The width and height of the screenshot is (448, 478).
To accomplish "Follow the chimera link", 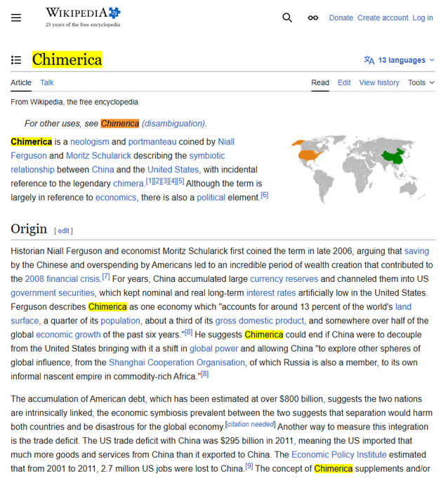I will coord(129,183).
